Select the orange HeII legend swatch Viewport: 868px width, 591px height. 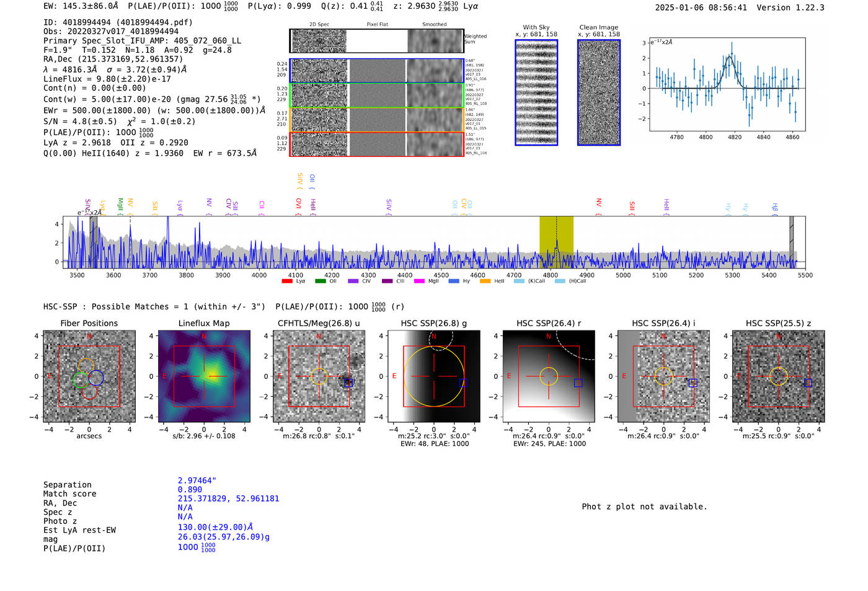point(485,281)
